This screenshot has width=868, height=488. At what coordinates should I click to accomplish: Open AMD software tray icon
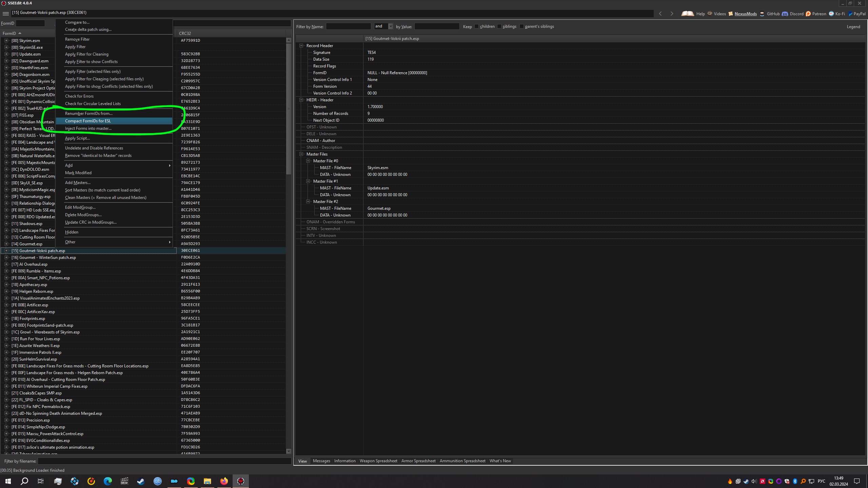tap(763, 481)
